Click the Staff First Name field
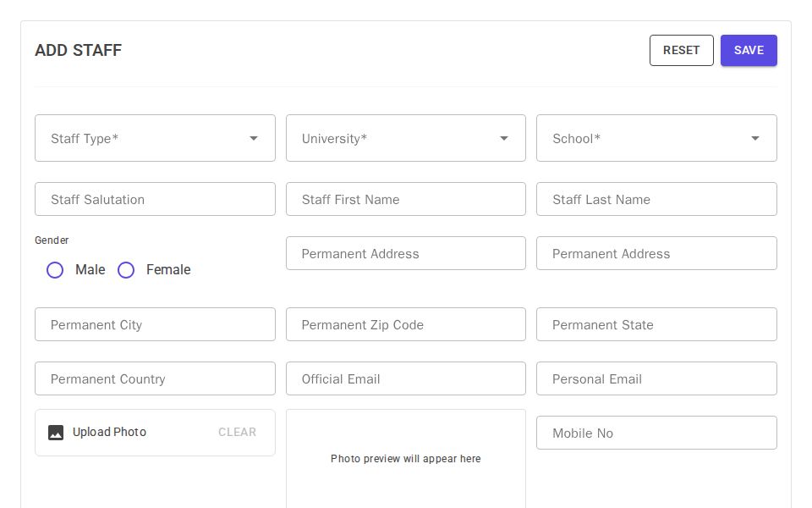The image size is (812, 508). (x=405, y=199)
